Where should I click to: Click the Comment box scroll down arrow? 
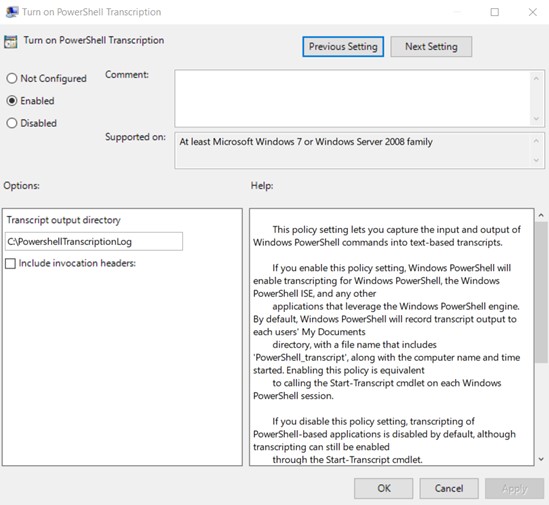point(536,119)
